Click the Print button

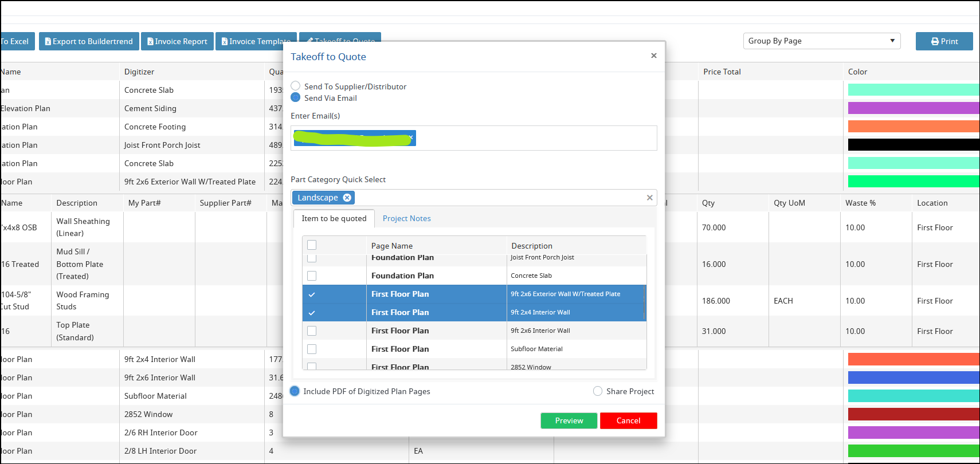coord(944,41)
